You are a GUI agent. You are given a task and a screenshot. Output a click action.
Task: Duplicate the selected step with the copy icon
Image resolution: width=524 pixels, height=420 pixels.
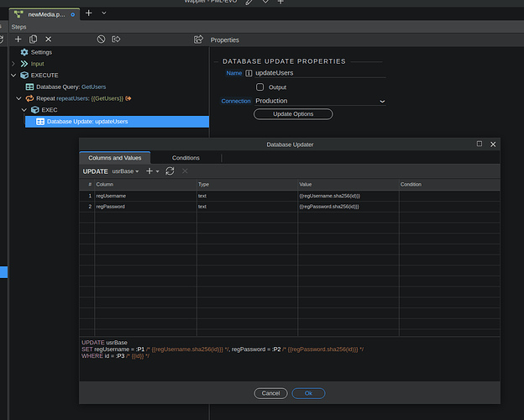point(33,39)
